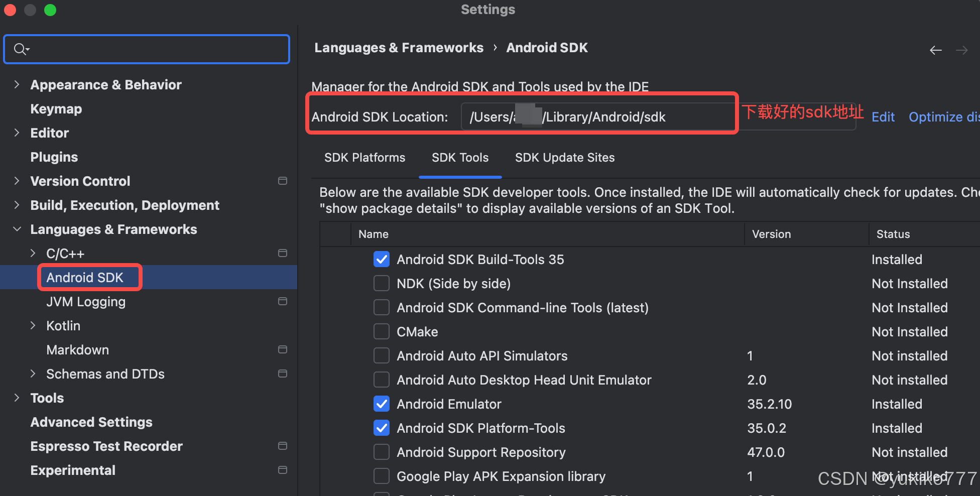980x496 pixels.
Task: Open Advanced Settings
Action: tap(91, 422)
